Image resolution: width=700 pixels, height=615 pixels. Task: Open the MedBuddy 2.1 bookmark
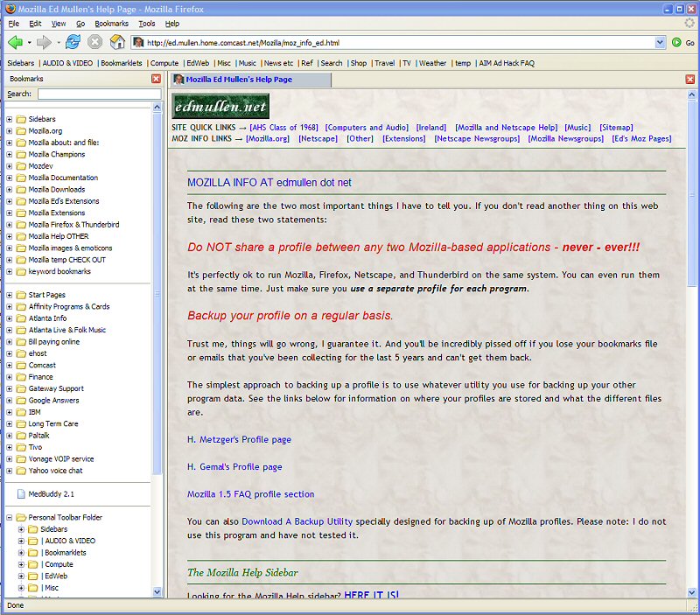tap(51, 494)
